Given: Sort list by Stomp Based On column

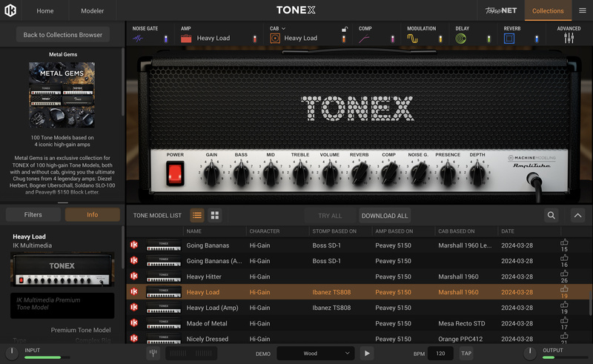Looking at the screenshot, I should click(x=334, y=231).
